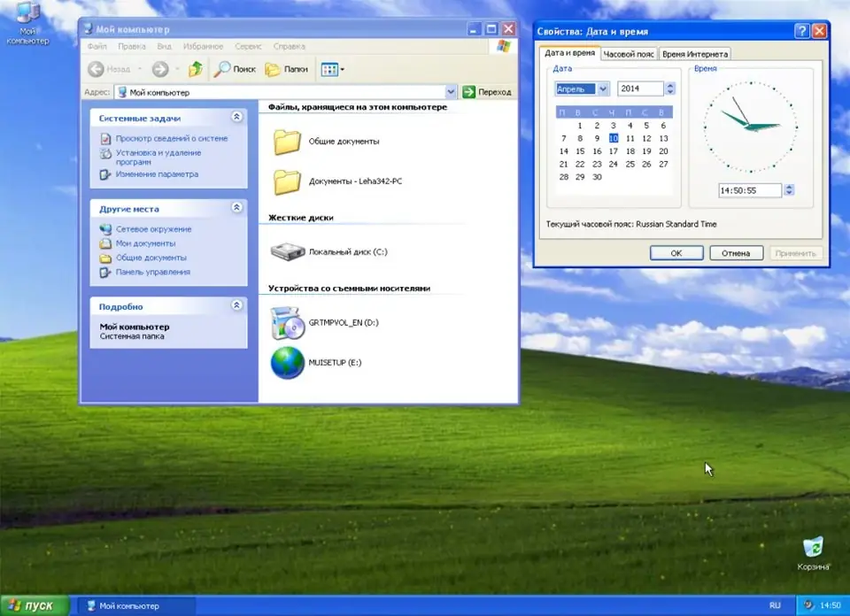Click the RU language indicator
The width and height of the screenshot is (850, 616).
coord(775,605)
